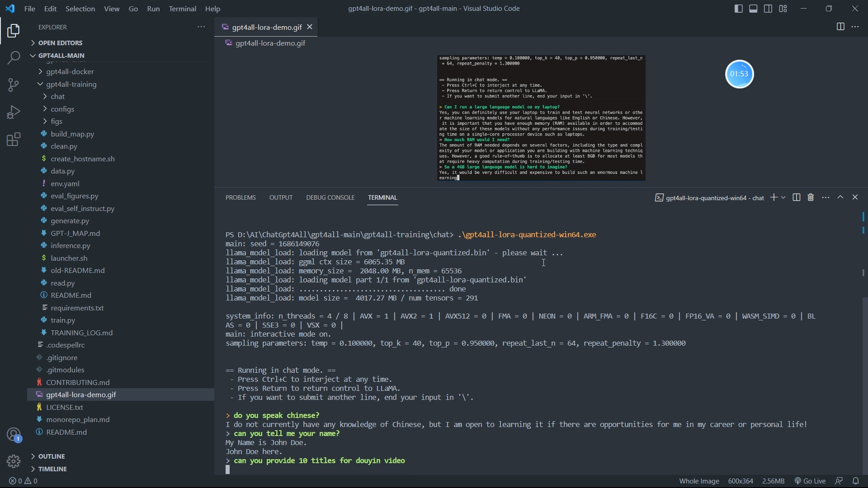Open the Source Control view
Viewport: 868px width, 488px height.
pyautogui.click(x=14, y=85)
